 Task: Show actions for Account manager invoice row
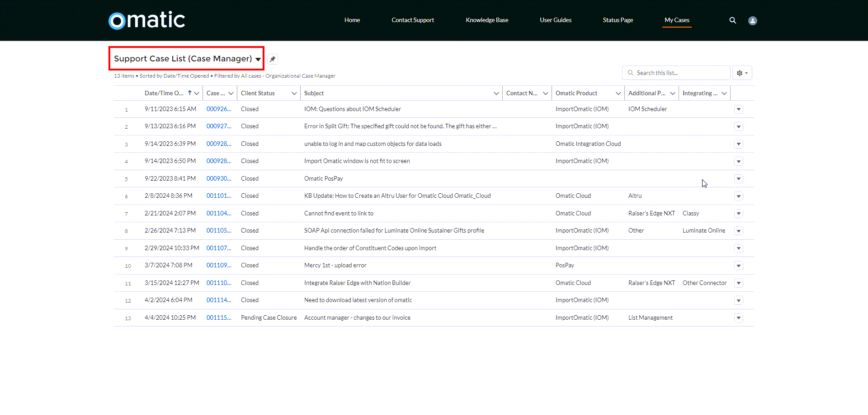(x=739, y=318)
